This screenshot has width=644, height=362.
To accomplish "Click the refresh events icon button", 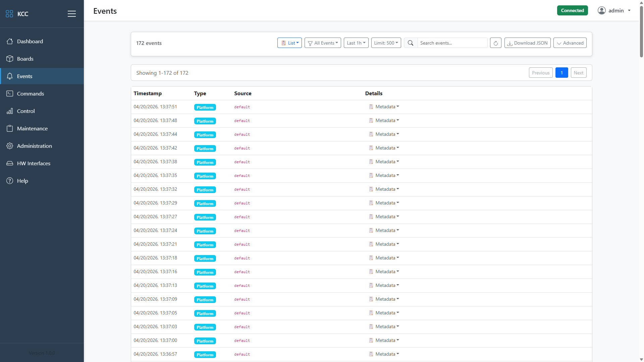I will click(x=495, y=43).
